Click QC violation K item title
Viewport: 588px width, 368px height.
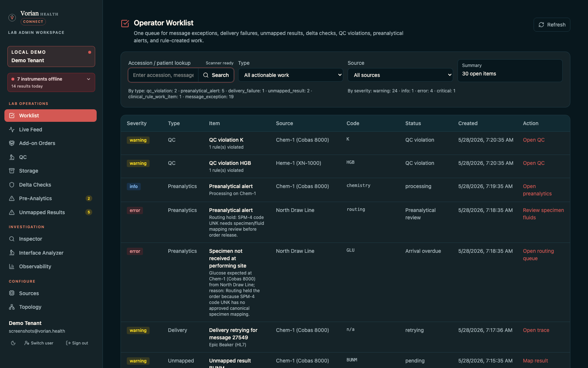click(x=226, y=140)
